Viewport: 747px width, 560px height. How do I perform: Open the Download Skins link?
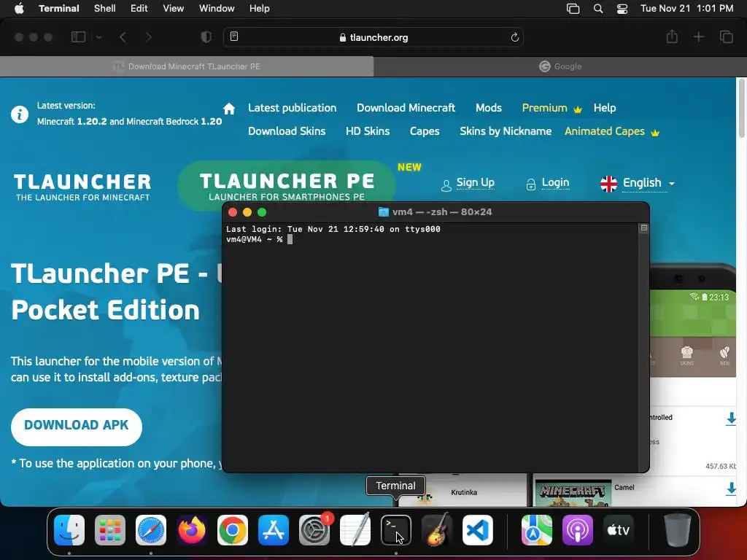pos(287,131)
